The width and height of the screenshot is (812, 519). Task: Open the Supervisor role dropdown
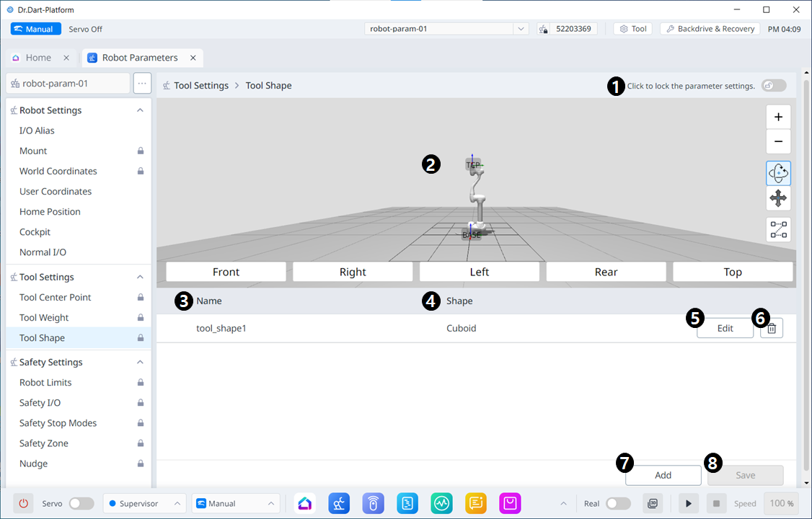coord(144,503)
